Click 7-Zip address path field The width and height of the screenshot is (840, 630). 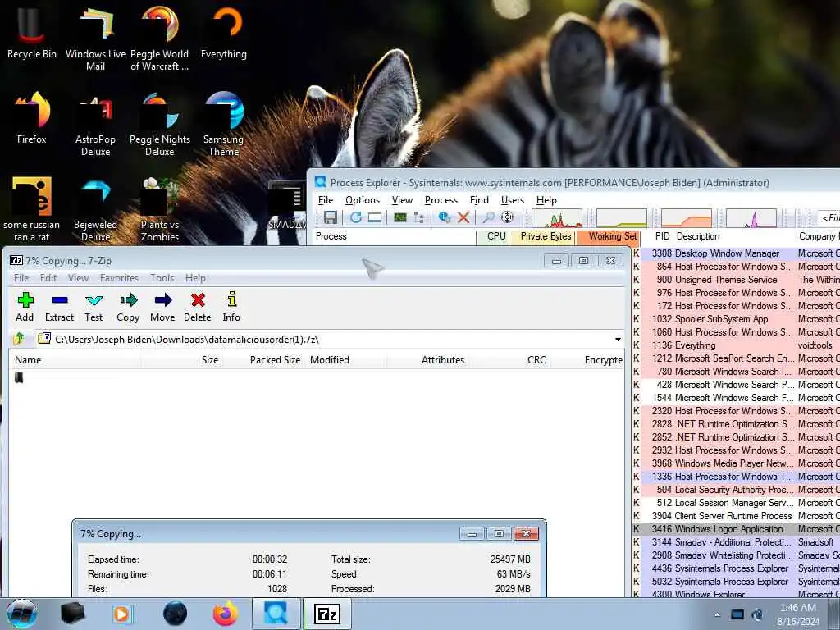[331, 339]
